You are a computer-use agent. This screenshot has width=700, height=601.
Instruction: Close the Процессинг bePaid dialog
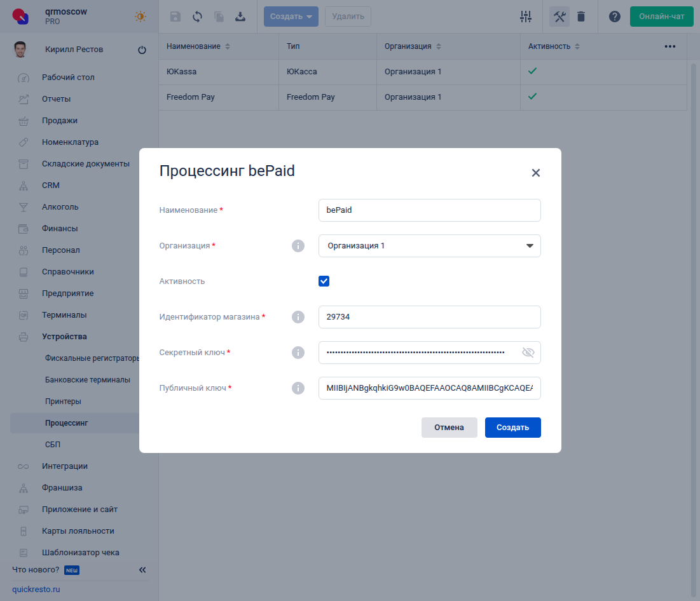(x=536, y=173)
